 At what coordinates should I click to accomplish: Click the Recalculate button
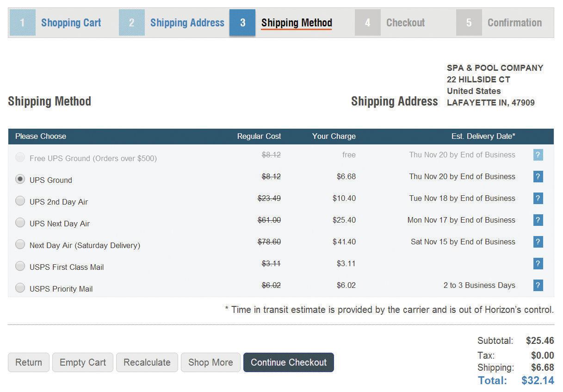(147, 362)
